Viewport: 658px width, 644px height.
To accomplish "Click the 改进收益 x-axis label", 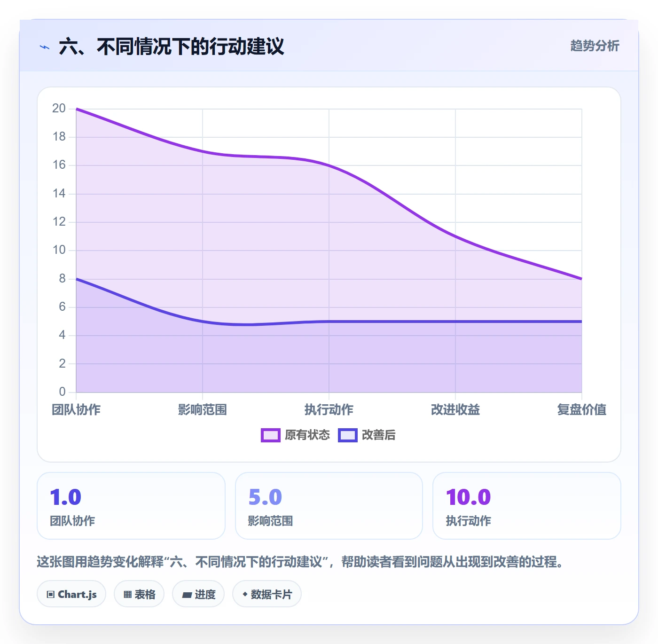I will [455, 410].
